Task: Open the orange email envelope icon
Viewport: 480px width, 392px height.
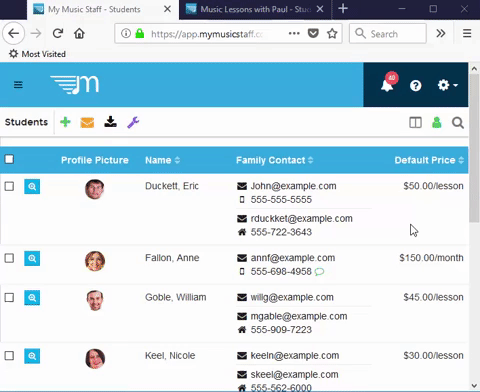Action: coord(87,123)
